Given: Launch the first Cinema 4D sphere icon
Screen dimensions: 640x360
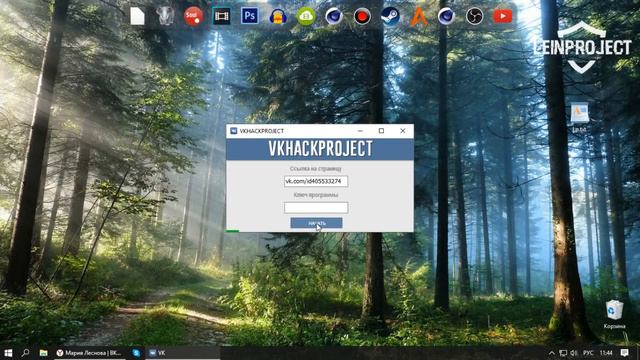Looking at the screenshot, I should (x=334, y=16).
